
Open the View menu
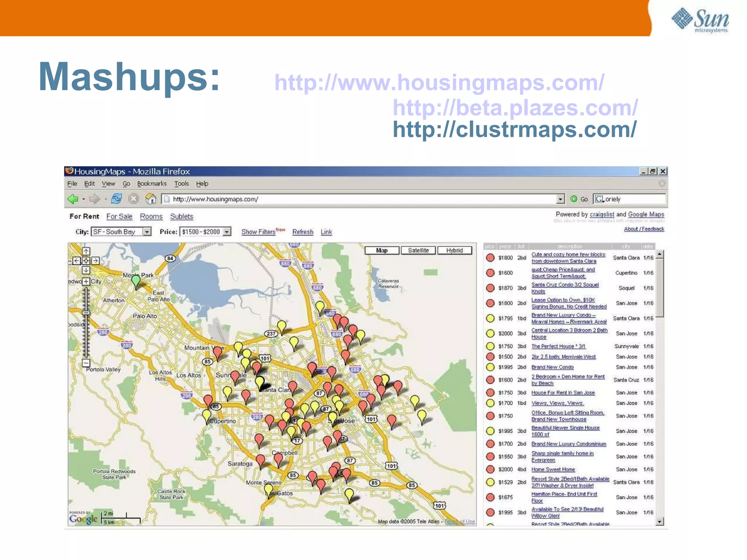[x=108, y=184]
